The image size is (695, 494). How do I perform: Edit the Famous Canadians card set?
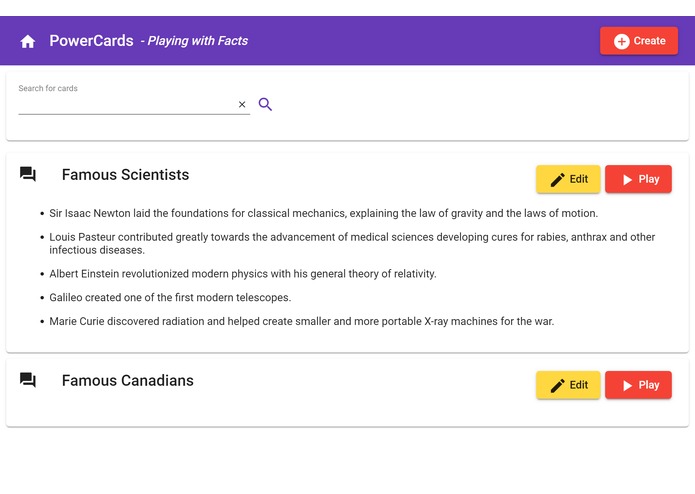568,385
